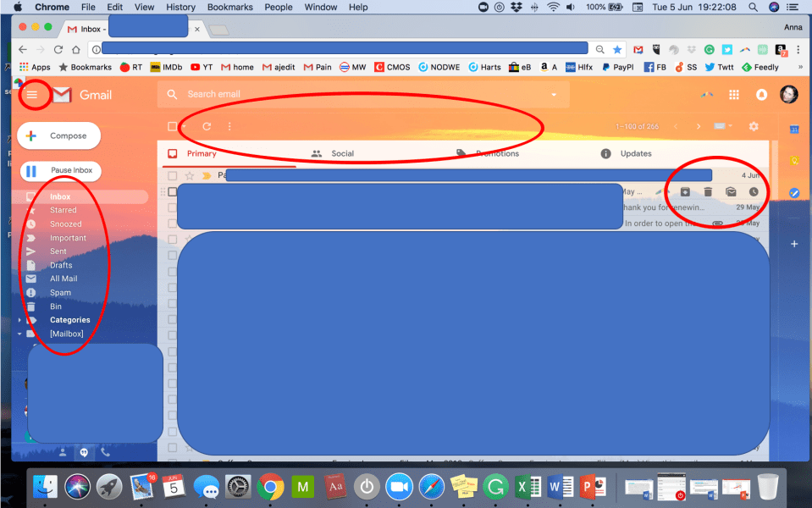Archive the first email using archive icon
This screenshot has width=812, height=508.
686,192
